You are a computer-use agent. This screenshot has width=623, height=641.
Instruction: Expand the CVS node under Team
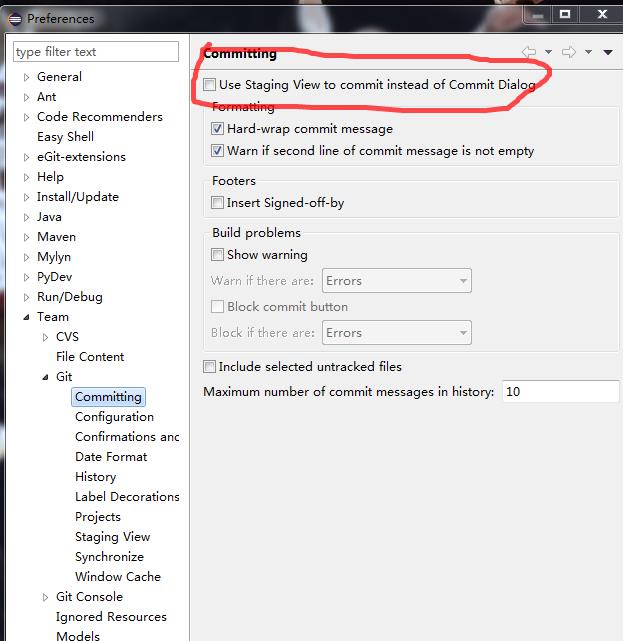pyautogui.click(x=45, y=337)
